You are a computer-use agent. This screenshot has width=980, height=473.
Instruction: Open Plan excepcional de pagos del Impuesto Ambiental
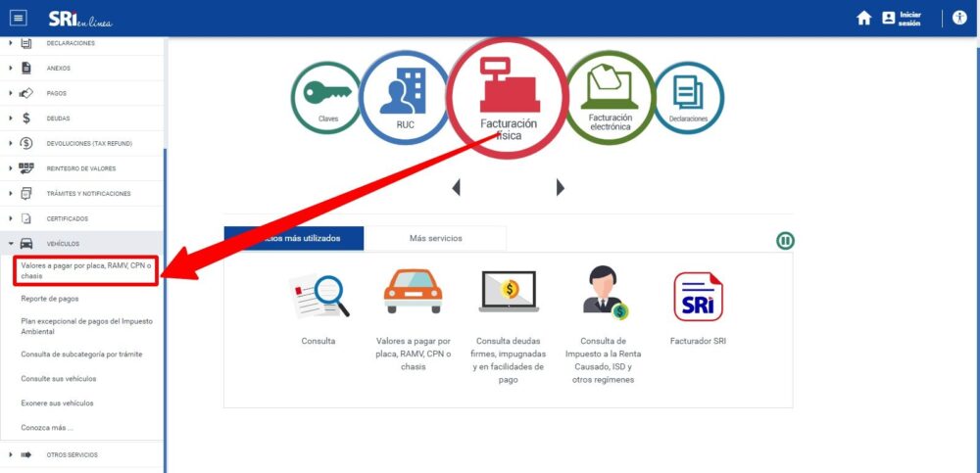[x=86, y=326]
